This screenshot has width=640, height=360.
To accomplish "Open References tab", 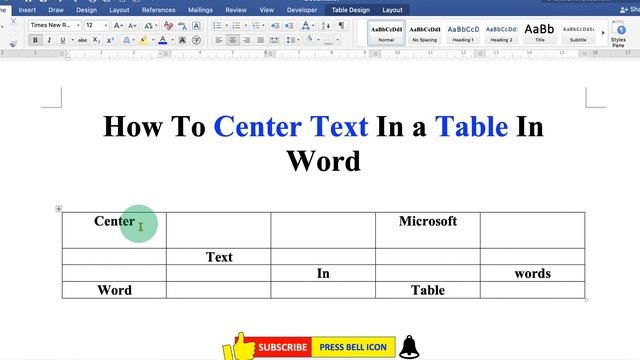I will (x=158, y=10).
